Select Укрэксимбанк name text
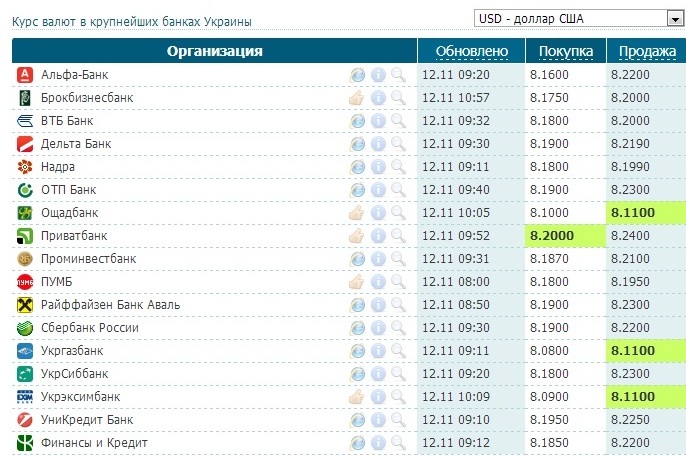The width and height of the screenshot is (686, 456). [80, 396]
